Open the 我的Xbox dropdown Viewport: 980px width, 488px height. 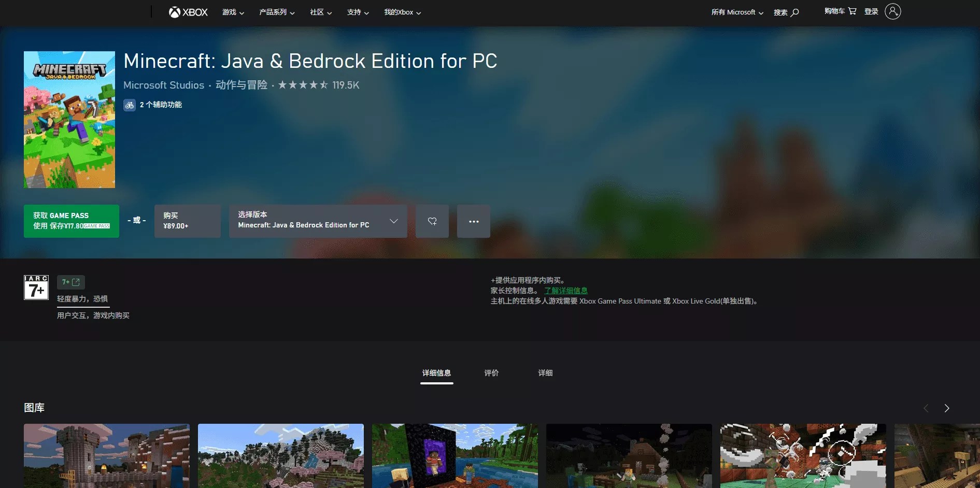click(402, 12)
